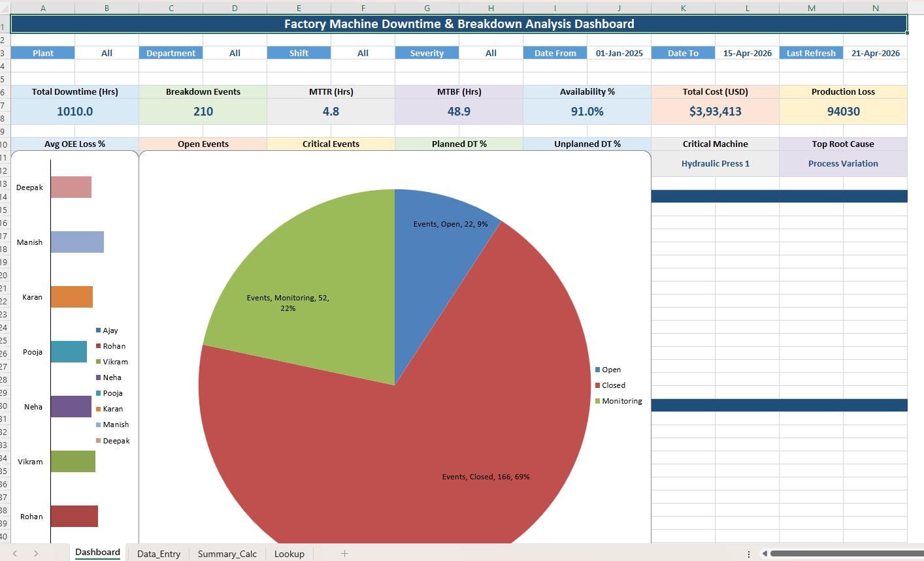Select Breakdown Events value 210
The height and width of the screenshot is (561, 924).
[x=203, y=111]
